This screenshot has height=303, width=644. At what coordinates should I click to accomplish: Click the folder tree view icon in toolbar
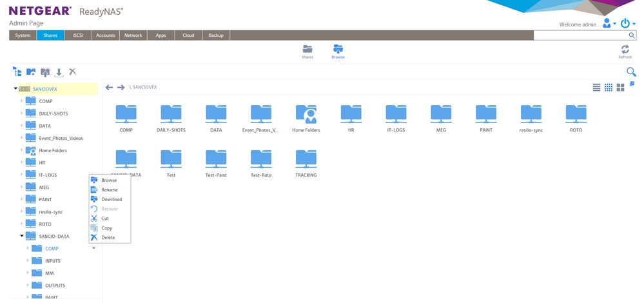(17, 72)
